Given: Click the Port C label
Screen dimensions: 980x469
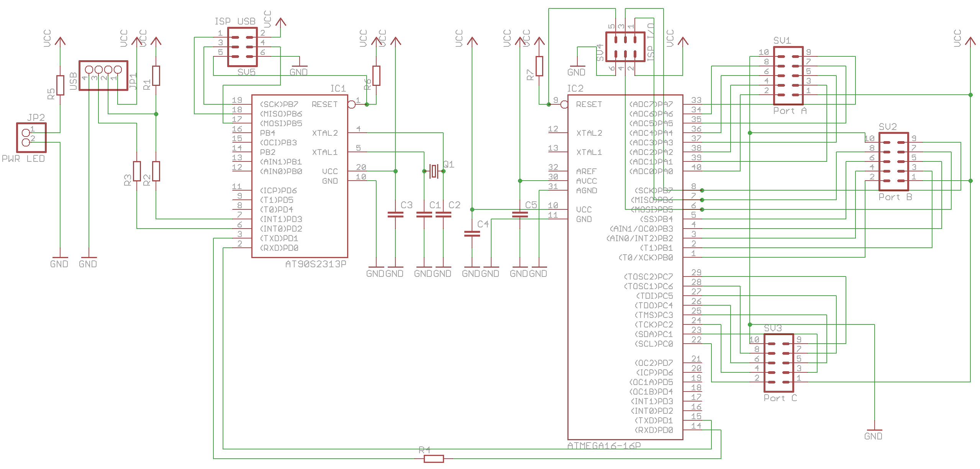Looking at the screenshot, I should [780, 398].
